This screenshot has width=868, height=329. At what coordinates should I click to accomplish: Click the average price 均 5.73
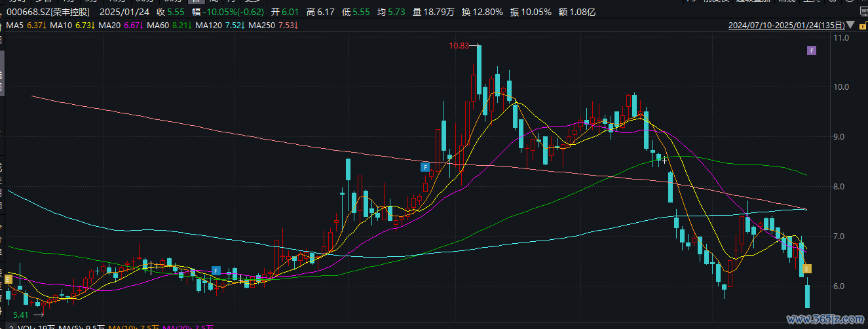392,12
